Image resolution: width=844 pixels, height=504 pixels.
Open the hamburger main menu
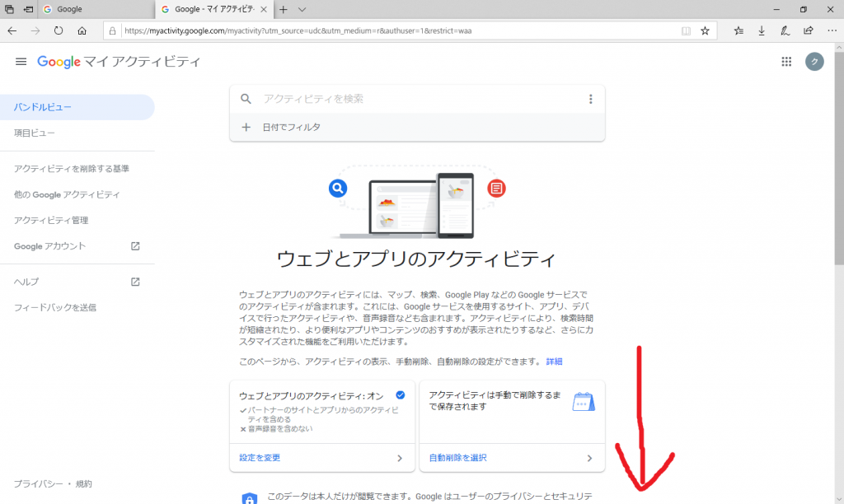point(21,62)
